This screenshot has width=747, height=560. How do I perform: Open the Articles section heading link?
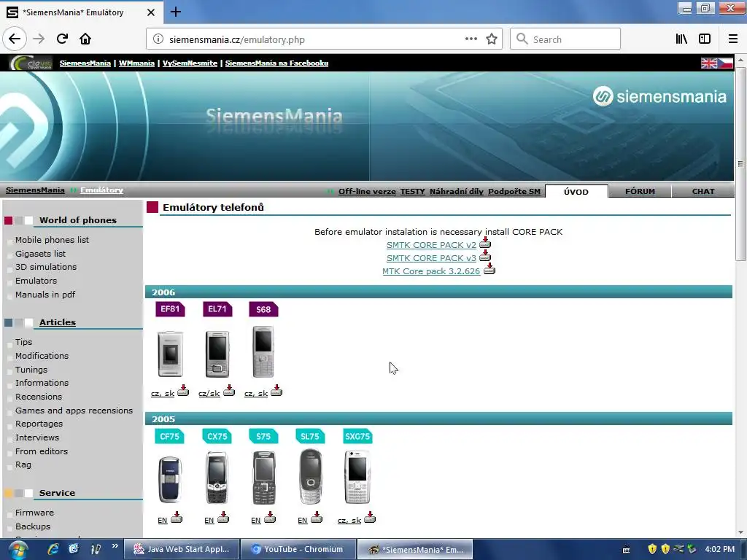tap(57, 322)
